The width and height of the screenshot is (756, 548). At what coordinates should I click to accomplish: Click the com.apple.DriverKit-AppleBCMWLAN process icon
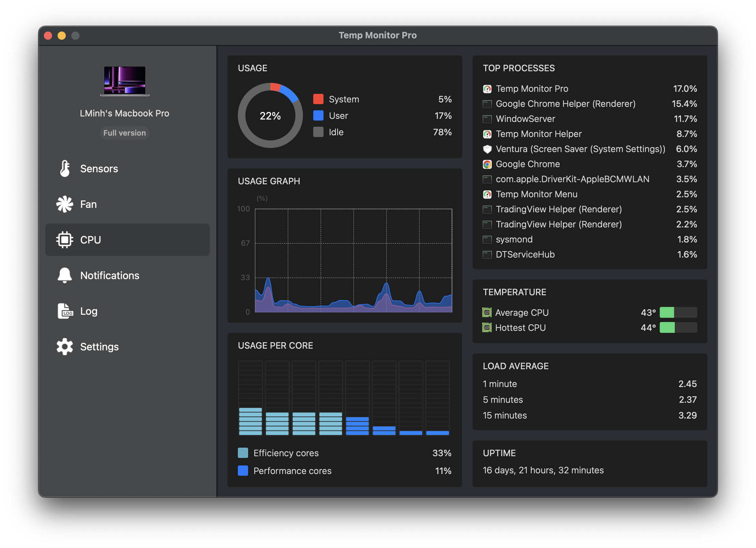click(x=487, y=179)
